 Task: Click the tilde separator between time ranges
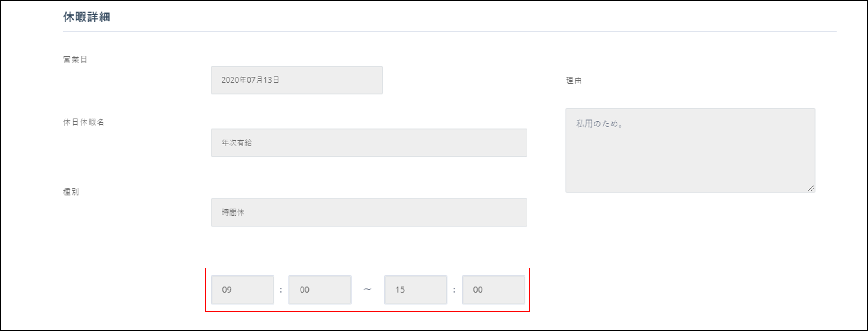click(x=368, y=290)
